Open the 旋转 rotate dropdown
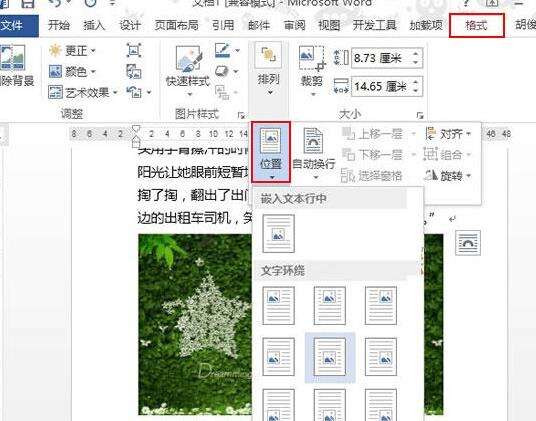The height and width of the screenshot is (421, 536). [x=448, y=176]
